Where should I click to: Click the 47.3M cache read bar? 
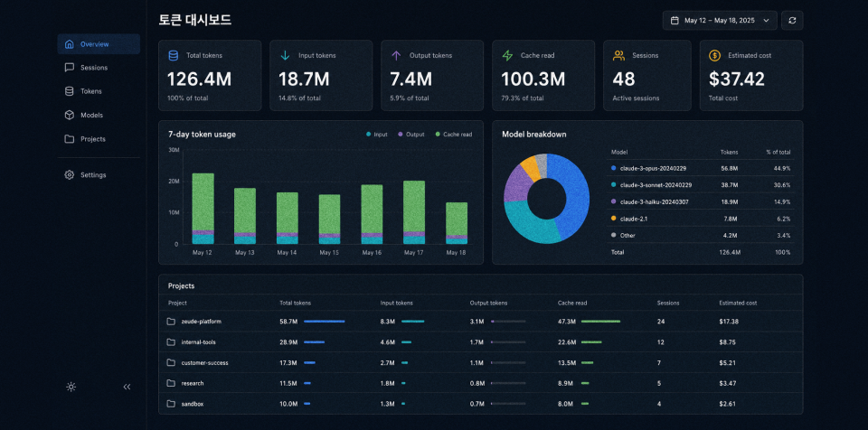click(x=600, y=322)
